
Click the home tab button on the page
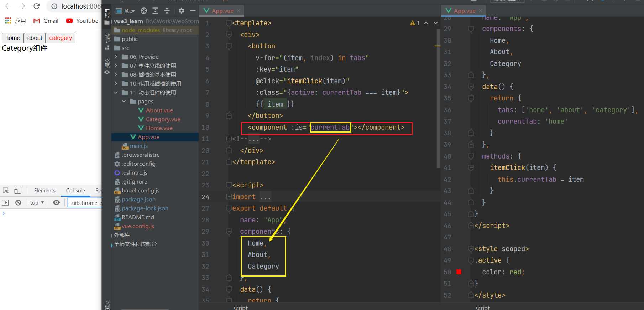[x=13, y=38]
